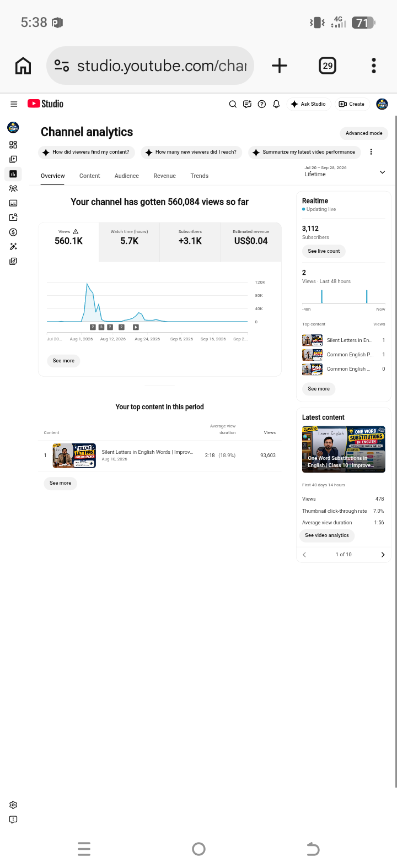Click See more under the views chart
This screenshot has width=397, height=868.
pyautogui.click(x=63, y=361)
